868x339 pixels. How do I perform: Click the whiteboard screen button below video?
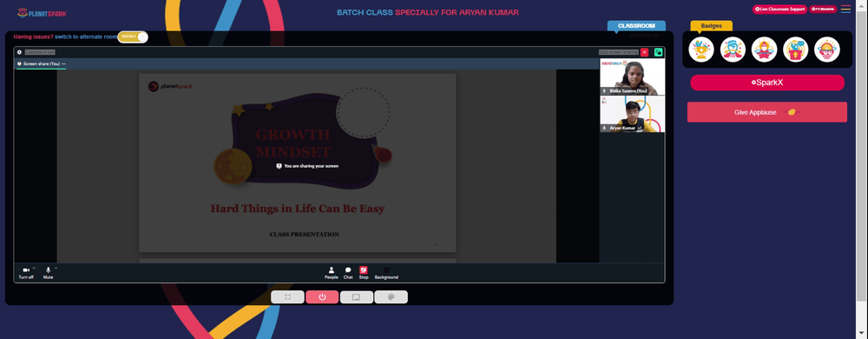356,297
